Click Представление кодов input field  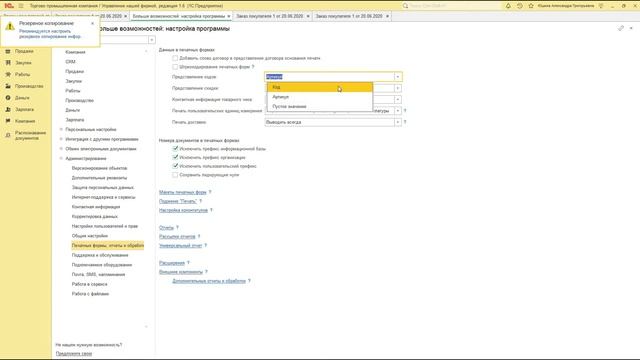tap(329, 77)
